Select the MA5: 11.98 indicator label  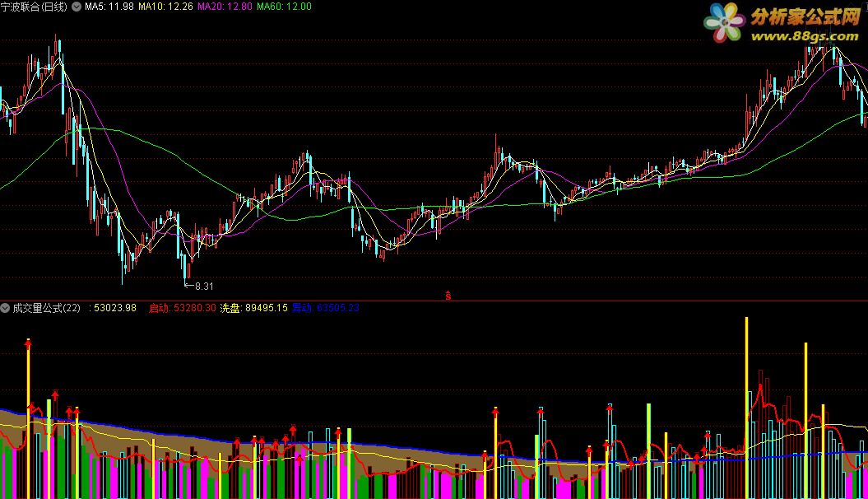pyautogui.click(x=109, y=7)
